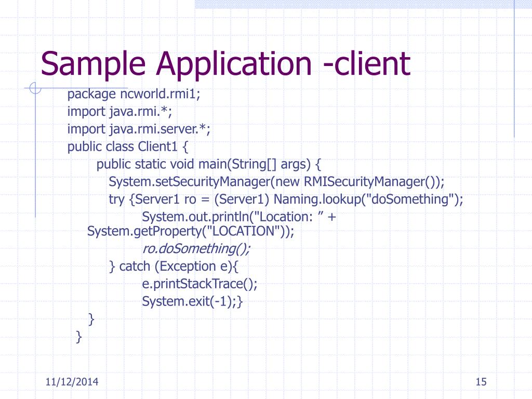The image size is (532, 399).
Task: Select the 'package ncworld.rmi1;' line
Action: click(134, 94)
